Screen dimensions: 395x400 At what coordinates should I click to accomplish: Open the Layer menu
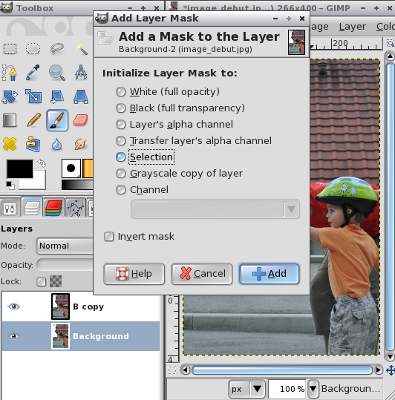352,27
